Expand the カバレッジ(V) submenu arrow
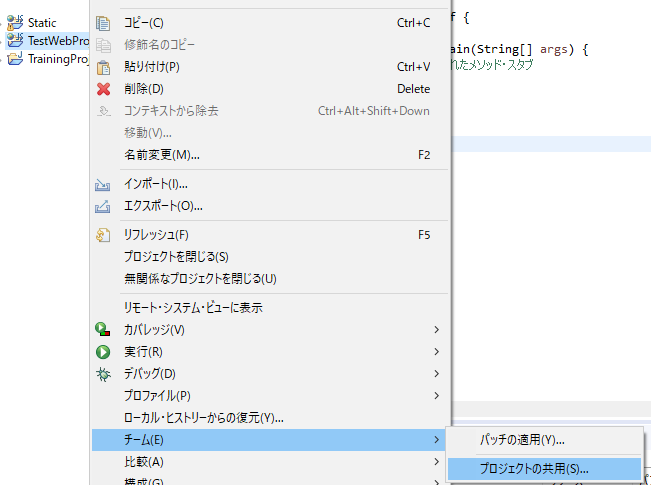This screenshot has width=651, height=485. (x=436, y=330)
